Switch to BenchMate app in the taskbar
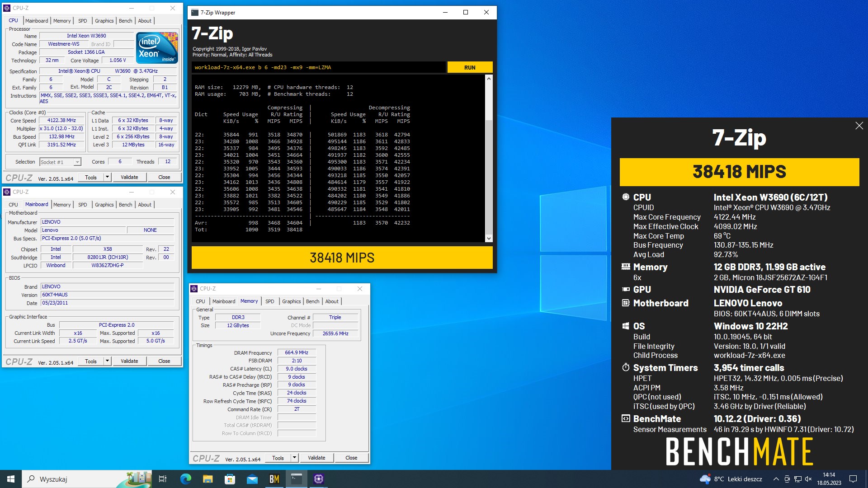 tap(274, 479)
